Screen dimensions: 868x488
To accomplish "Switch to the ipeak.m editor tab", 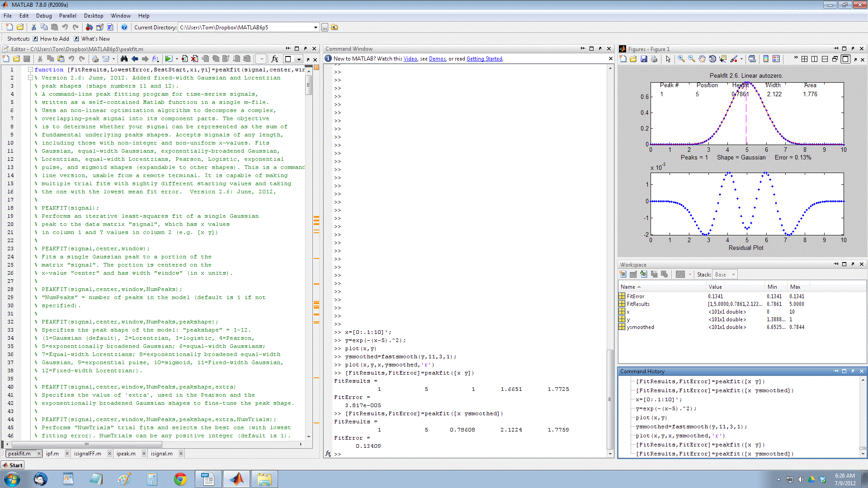I will (x=126, y=453).
